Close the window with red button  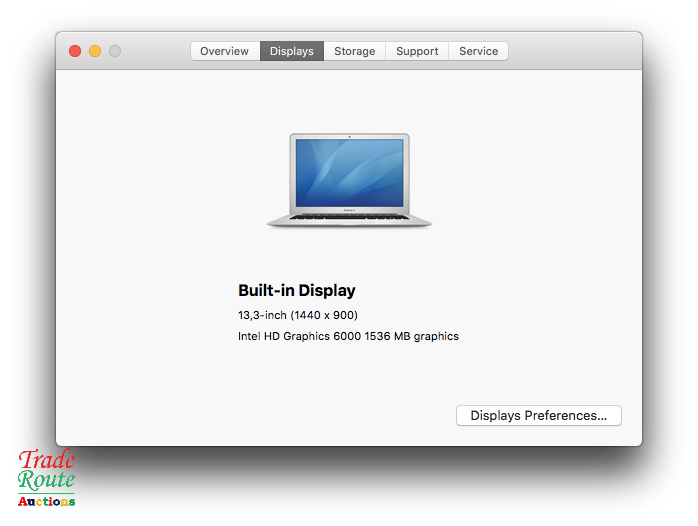coord(75,51)
